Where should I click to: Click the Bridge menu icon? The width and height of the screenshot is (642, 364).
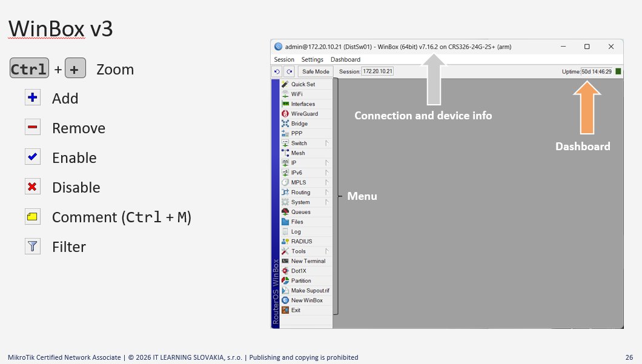point(285,123)
